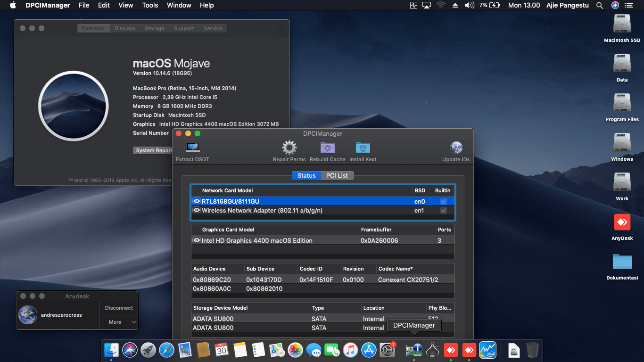This screenshot has height=362, width=644.
Task: Select the Wireless Network Adapter row
Action: 323,210
